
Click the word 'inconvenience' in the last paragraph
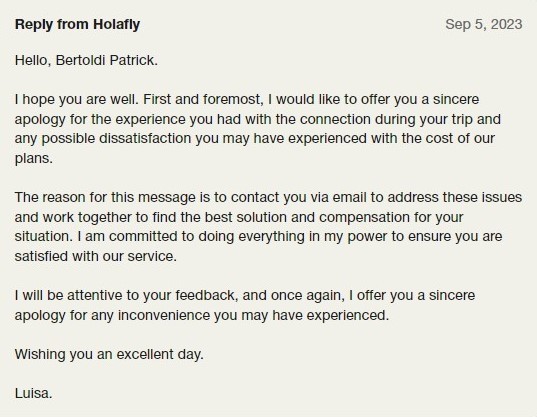(164, 315)
